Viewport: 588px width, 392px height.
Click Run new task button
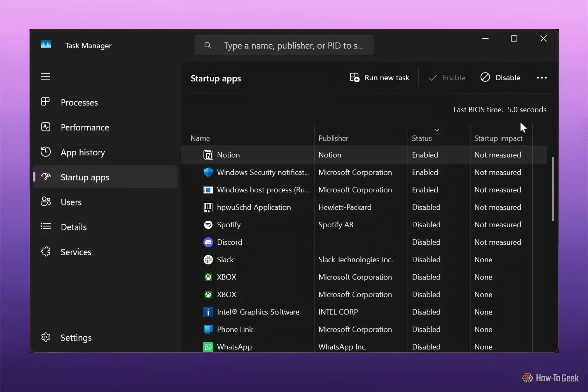pyautogui.click(x=379, y=78)
